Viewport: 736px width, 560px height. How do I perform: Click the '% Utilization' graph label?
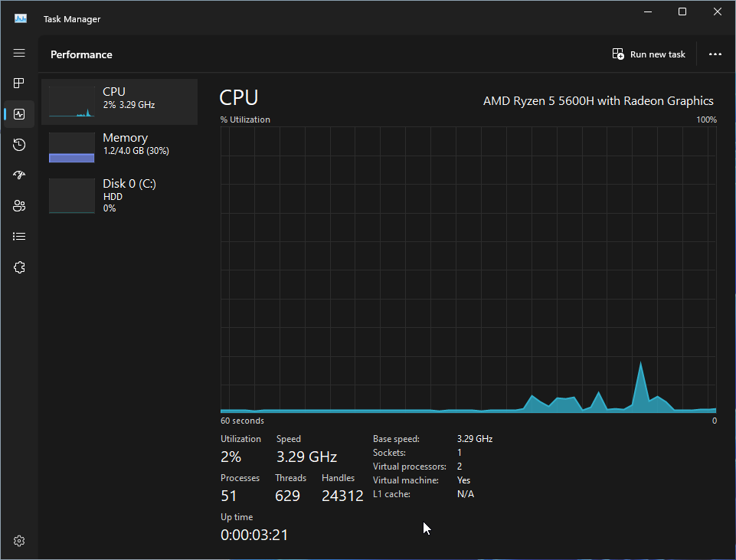245,120
